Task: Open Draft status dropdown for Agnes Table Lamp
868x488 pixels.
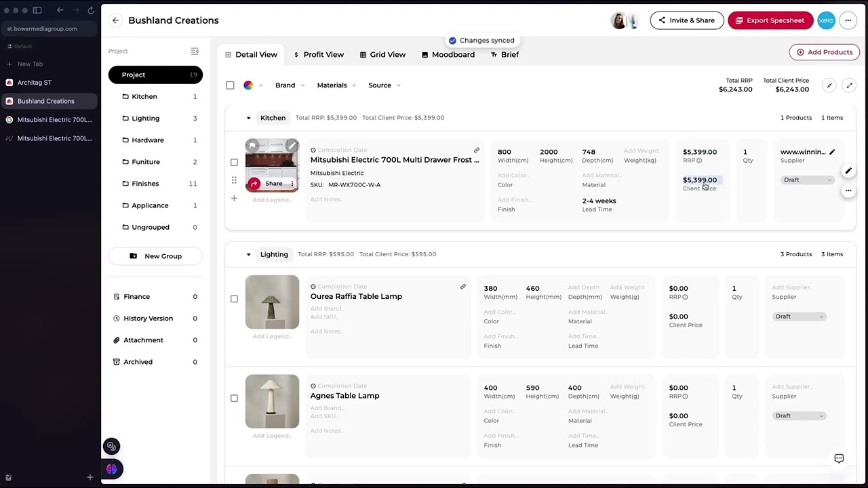Action: tap(800, 415)
